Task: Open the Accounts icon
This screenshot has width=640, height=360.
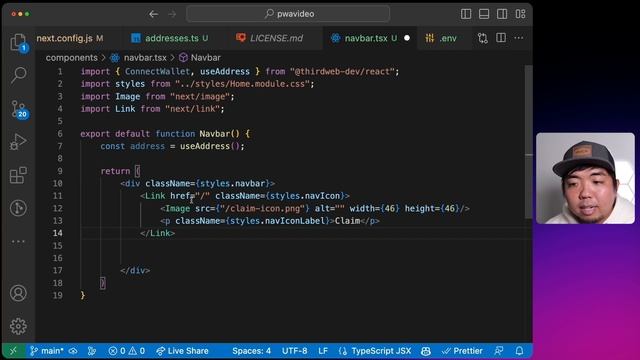Action: tap(18, 293)
